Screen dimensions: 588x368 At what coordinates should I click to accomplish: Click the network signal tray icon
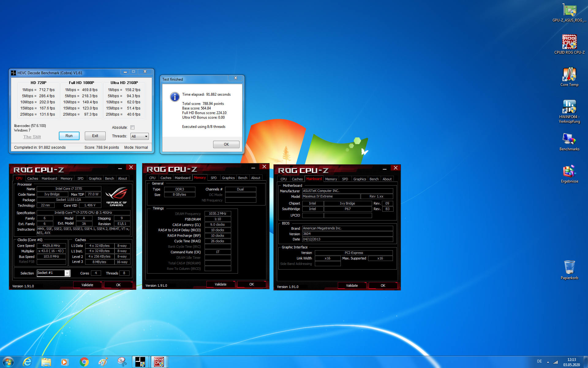pyautogui.click(x=556, y=362)
